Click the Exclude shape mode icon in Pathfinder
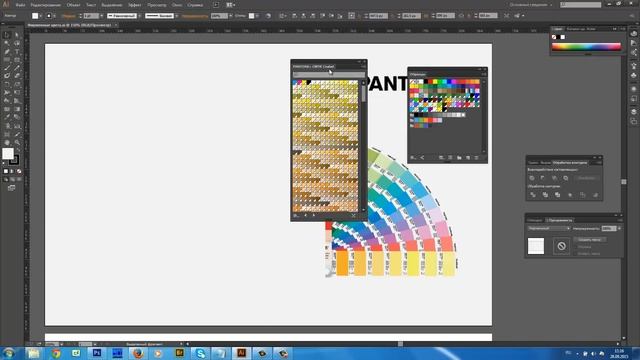 (x=566, y=178)
